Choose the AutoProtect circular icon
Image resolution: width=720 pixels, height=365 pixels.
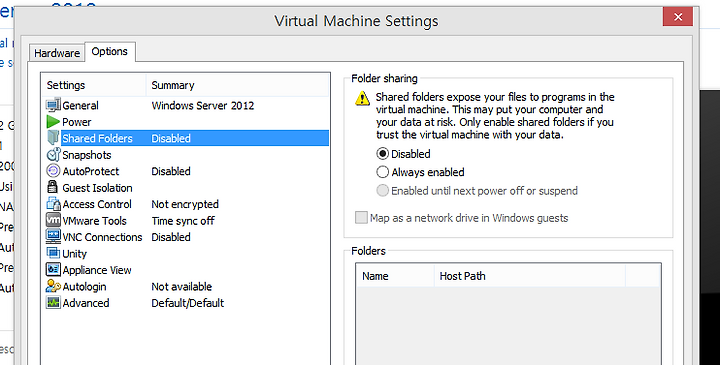(x=53, y=171)
